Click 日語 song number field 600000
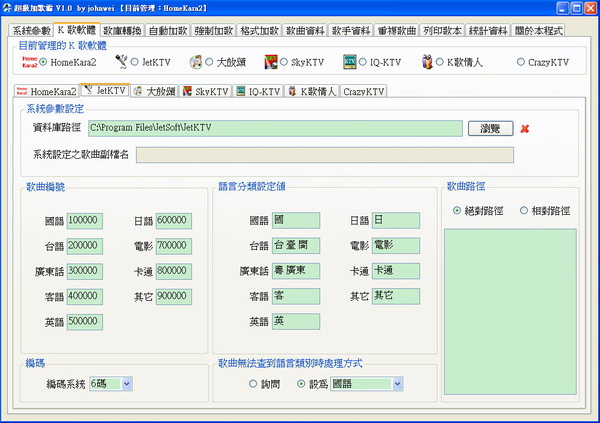The height and width of the screenshot is (423, 600). tap(174, 221)
